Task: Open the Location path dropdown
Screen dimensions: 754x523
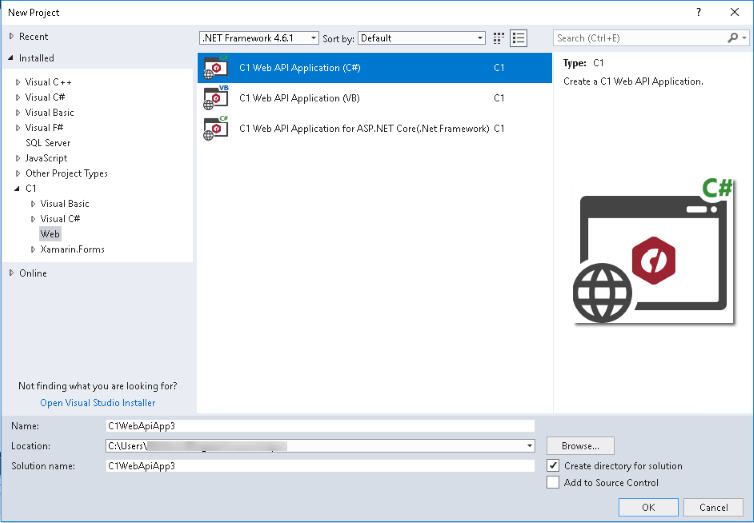Action: [x=529, y=446]
